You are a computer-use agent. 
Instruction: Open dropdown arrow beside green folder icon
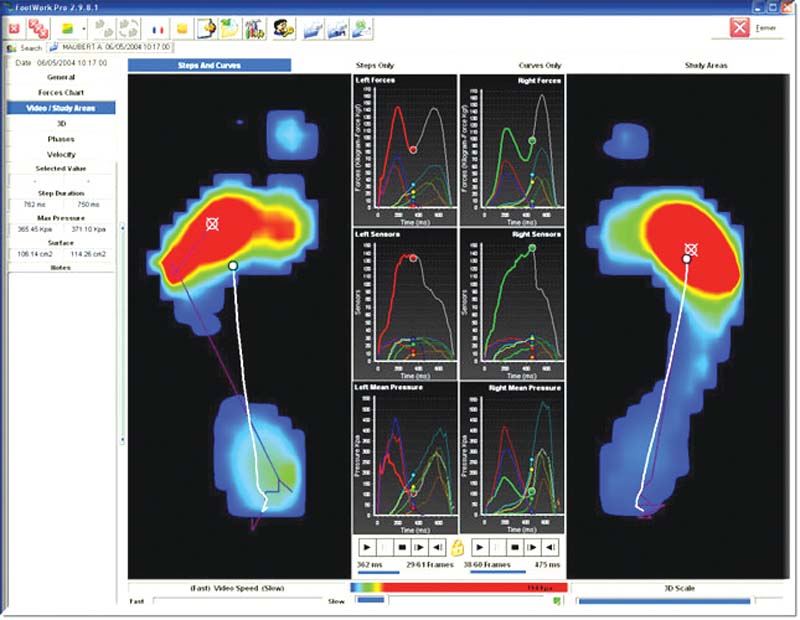pyautogui.click(x=86, y=29)
